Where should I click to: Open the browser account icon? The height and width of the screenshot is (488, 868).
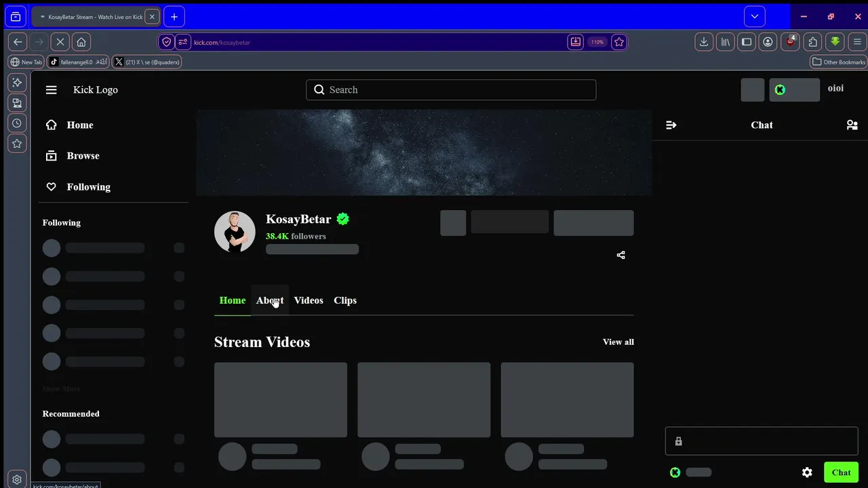(768, 42)
